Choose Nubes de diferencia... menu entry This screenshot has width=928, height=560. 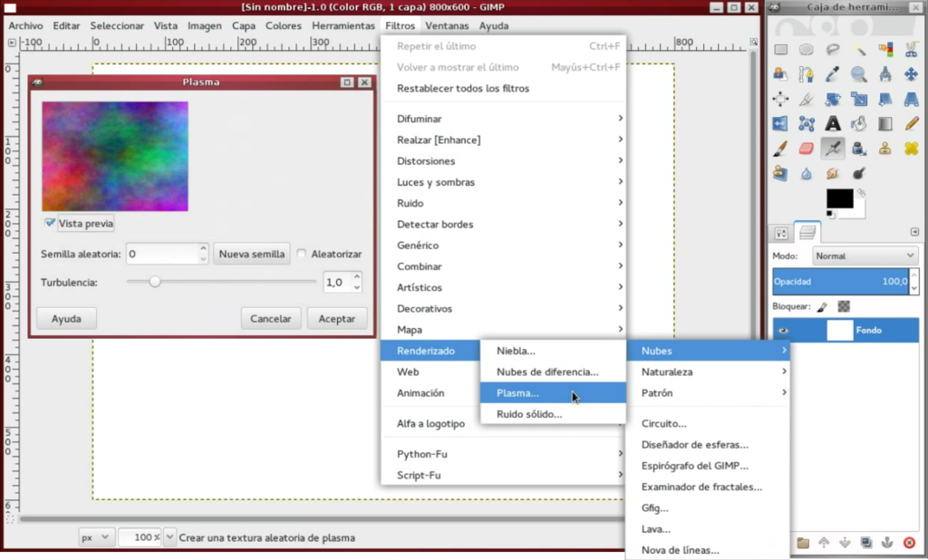pyautogui.click(x=553, y=372)
